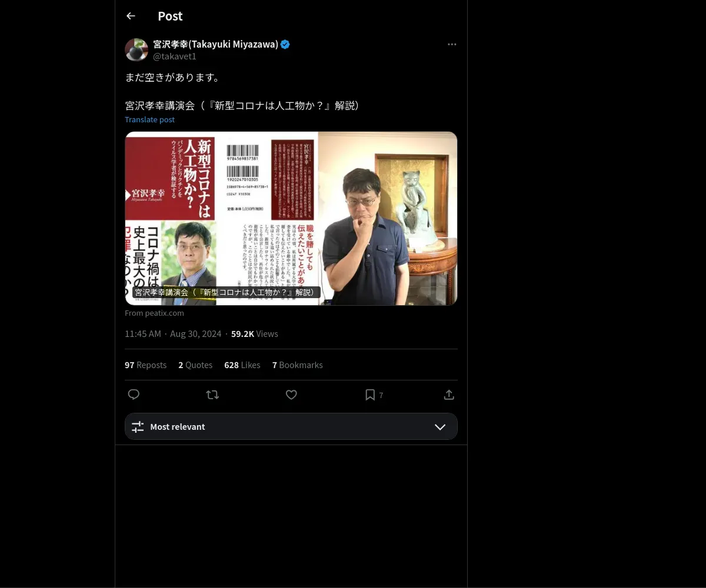Bookmark the post using the bookmark icon
Viewport: 706px width, 588px height.
370,395
